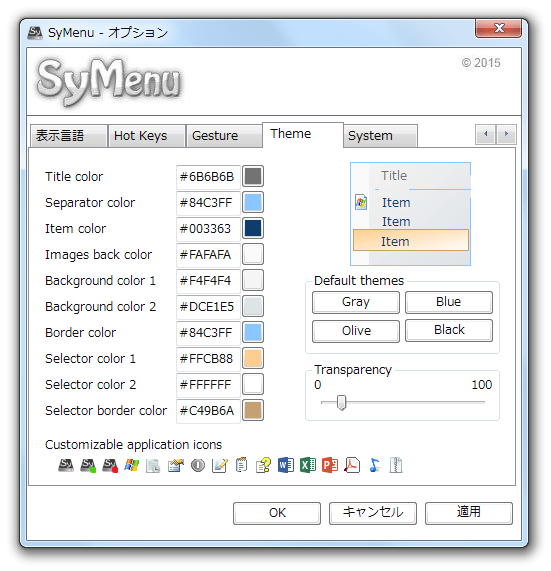Click the Background color 2 hex field

(x=208, y=307)
